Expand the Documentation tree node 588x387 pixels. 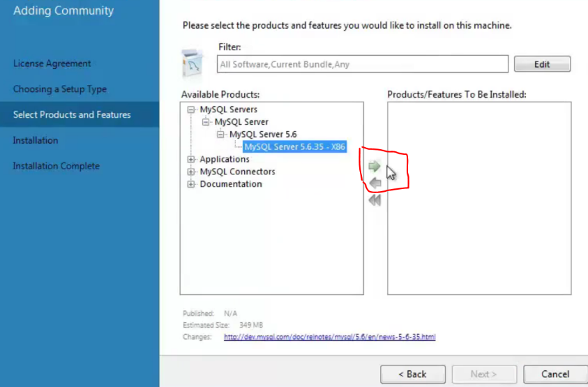[x=191, y=184]
